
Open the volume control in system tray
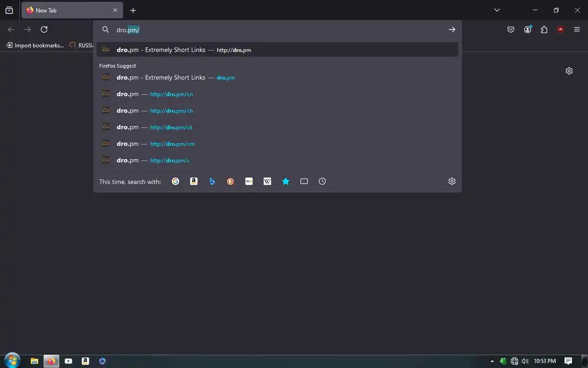[x=525, y=361]
